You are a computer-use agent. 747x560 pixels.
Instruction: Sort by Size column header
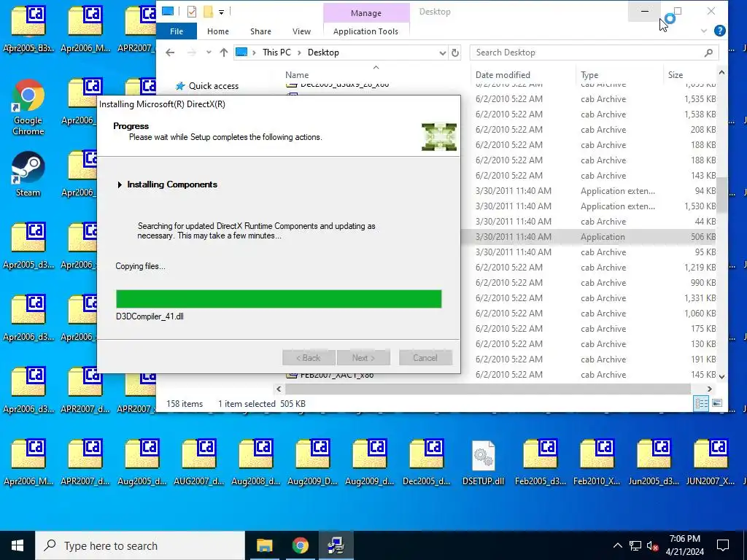(675, 75)
